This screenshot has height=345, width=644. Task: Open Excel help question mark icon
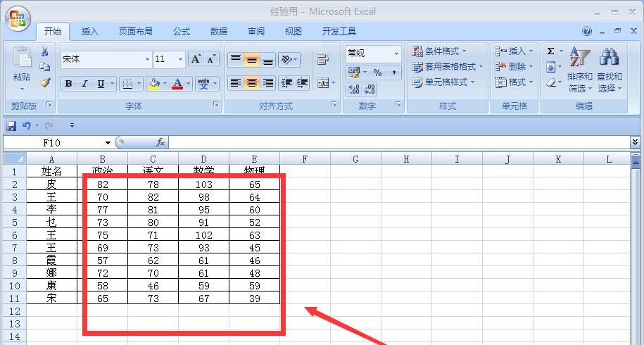click(x=587, y=31)
